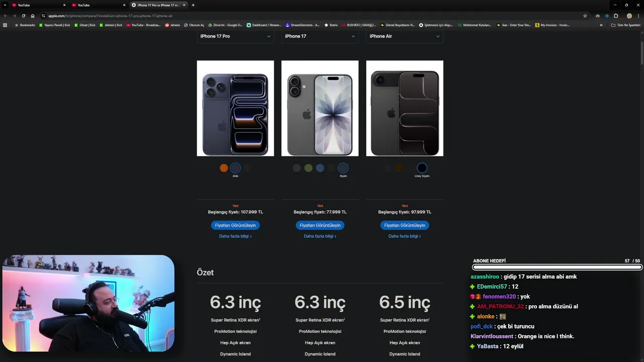Open Daha fazla bilgi for iPhone Air
Screen dimensions: 644x362
405,236
